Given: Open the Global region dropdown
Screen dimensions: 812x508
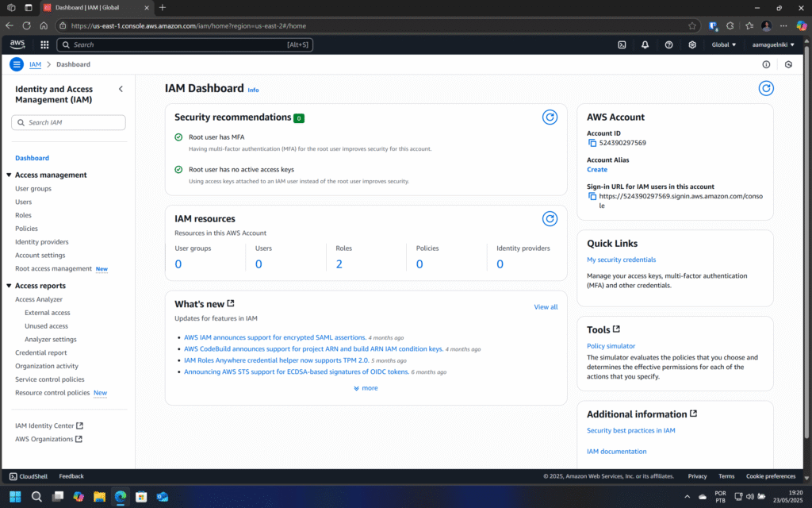Looking at the screenshot, I should click(x=723, y=44).
